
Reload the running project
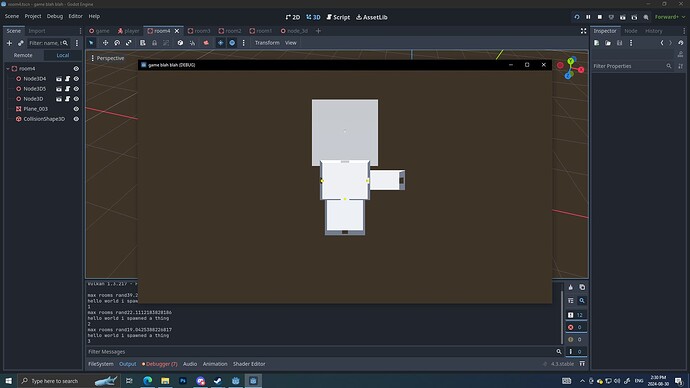(576, 17)
